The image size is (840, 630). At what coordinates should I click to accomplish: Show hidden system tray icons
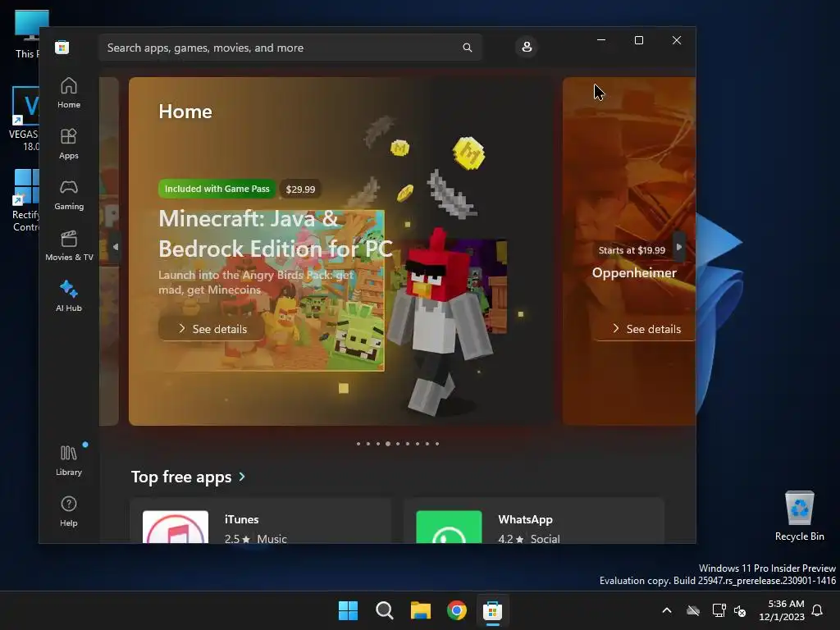(x=667, y=610)
